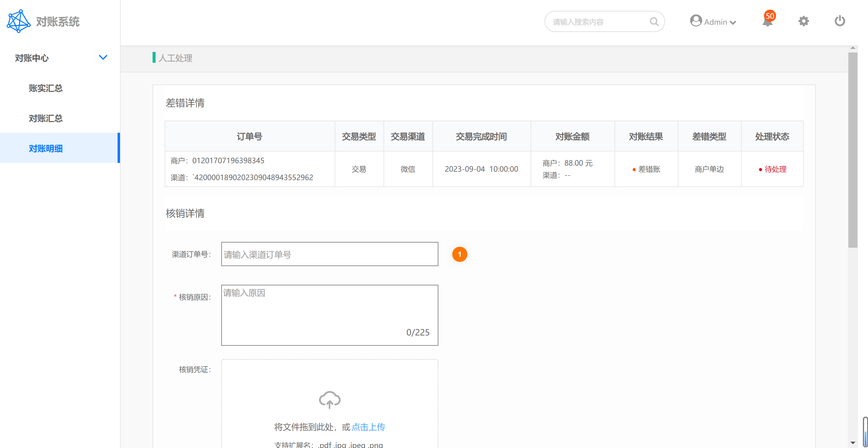Click the 订单号 column header
The height and width of the screenshot is (448, 868).
[x=249, y=137]
